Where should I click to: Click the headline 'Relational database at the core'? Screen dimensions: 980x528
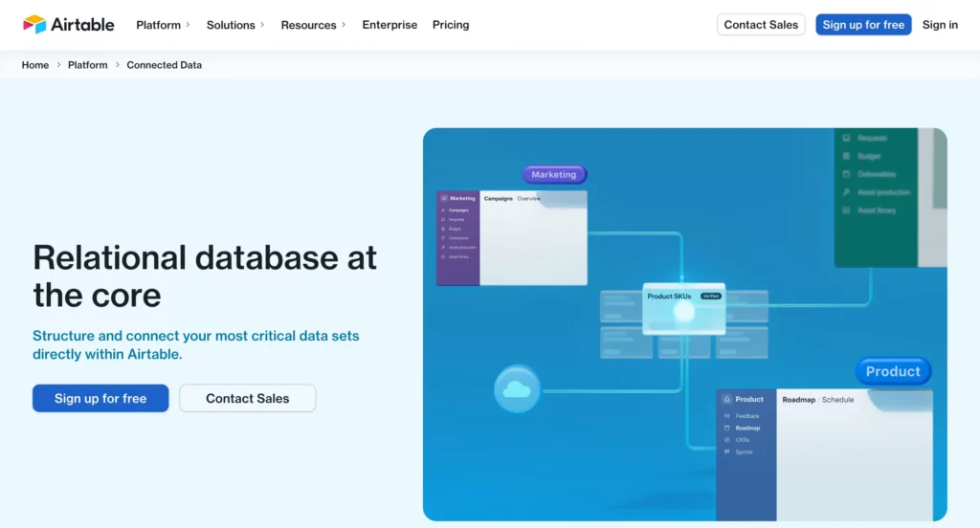(x=205, y=275)
